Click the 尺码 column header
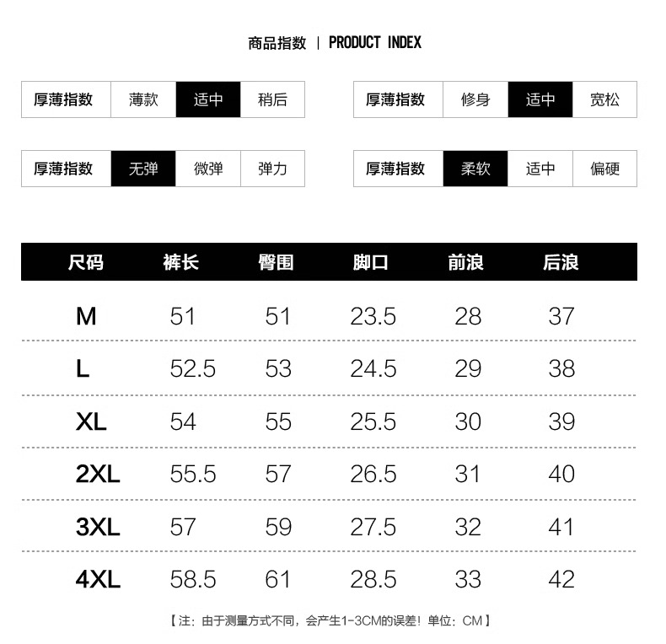 click(x=86, y=262)
